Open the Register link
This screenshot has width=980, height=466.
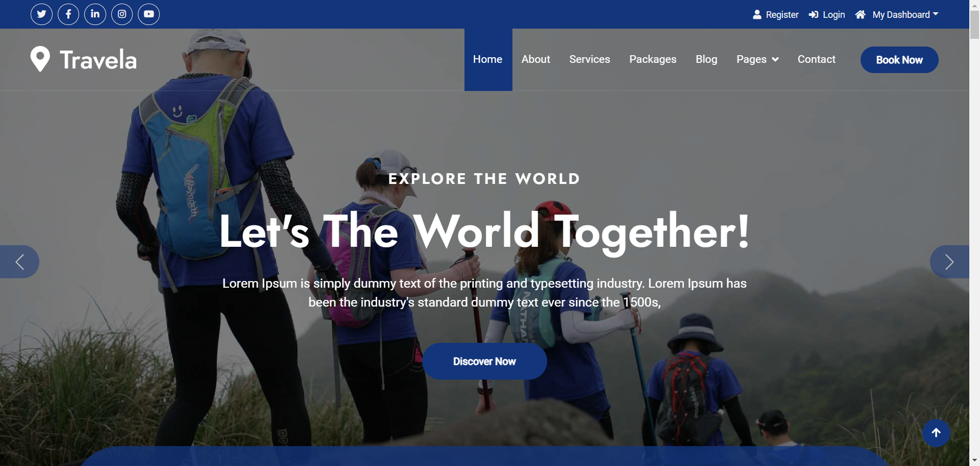[x=776, y=15]
